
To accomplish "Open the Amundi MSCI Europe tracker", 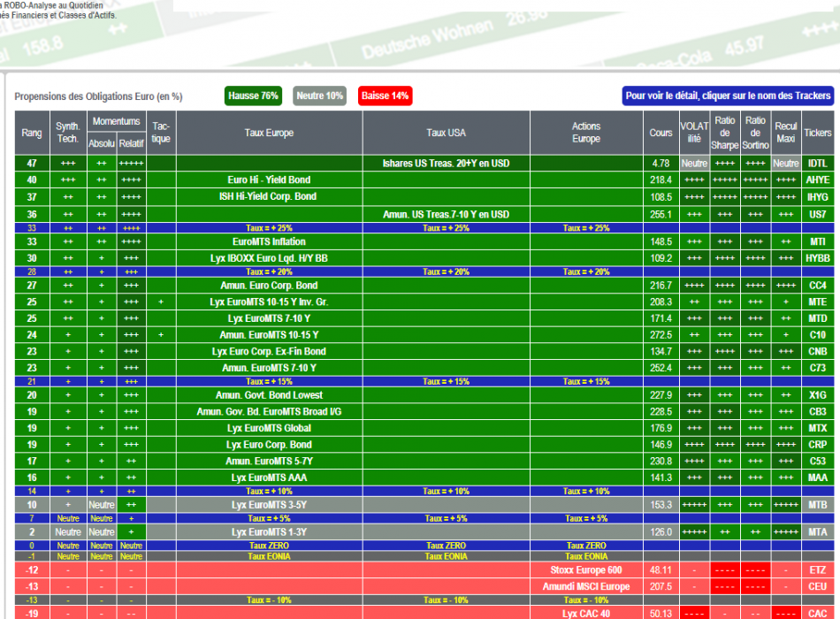I will point(586,587).
